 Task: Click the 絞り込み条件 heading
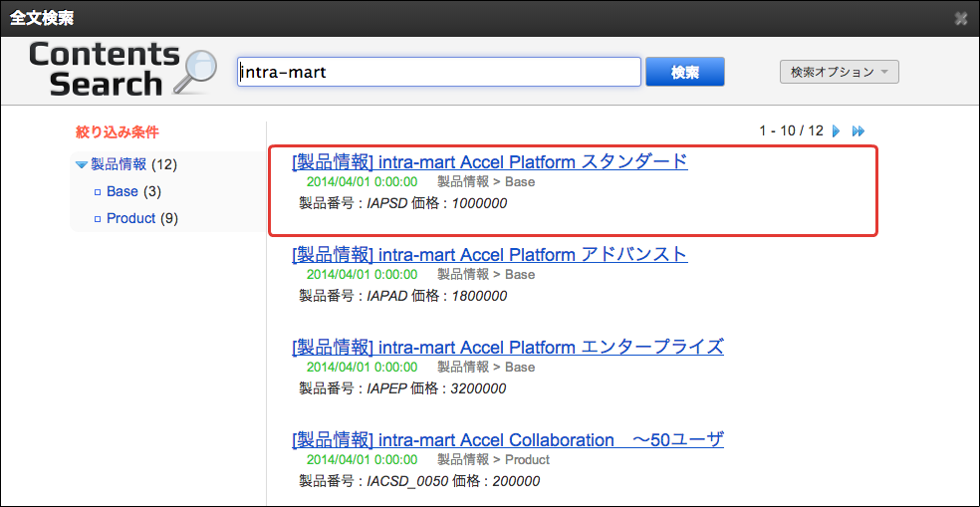click(x=117, y=131)
